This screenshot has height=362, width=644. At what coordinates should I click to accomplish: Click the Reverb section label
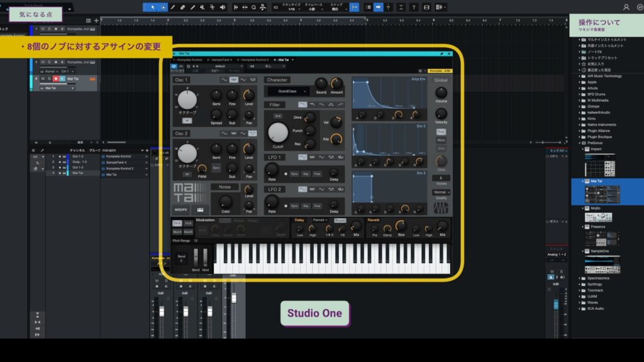tap(374, 220)
